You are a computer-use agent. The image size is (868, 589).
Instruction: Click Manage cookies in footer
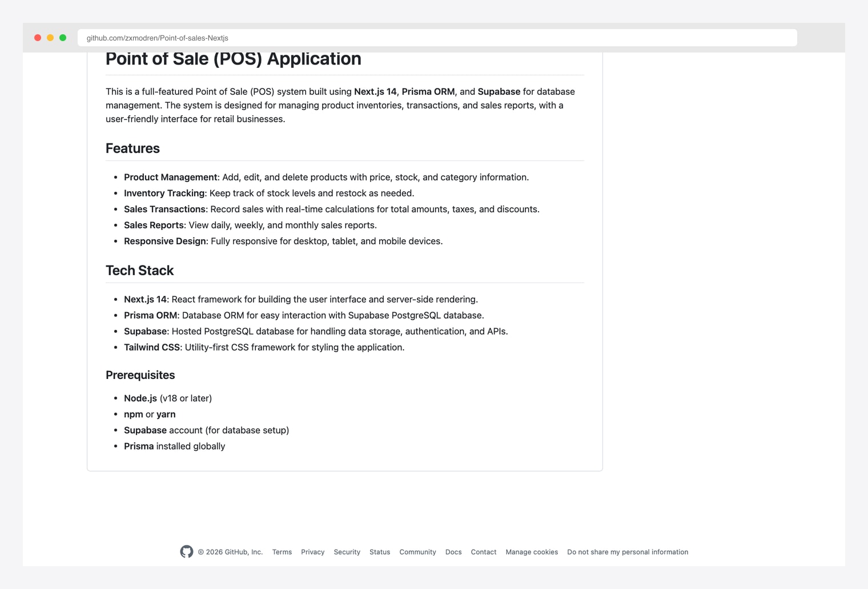(532, 552)
